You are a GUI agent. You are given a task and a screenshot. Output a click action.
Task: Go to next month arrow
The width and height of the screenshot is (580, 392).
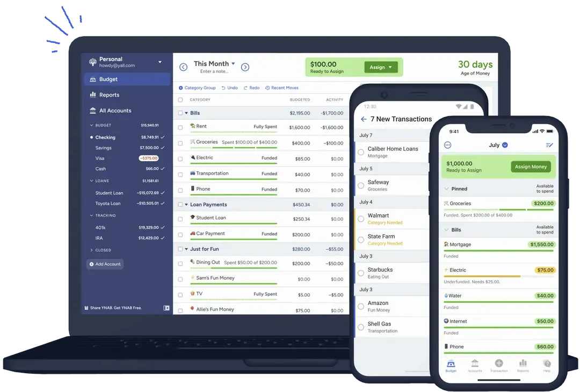245,67
